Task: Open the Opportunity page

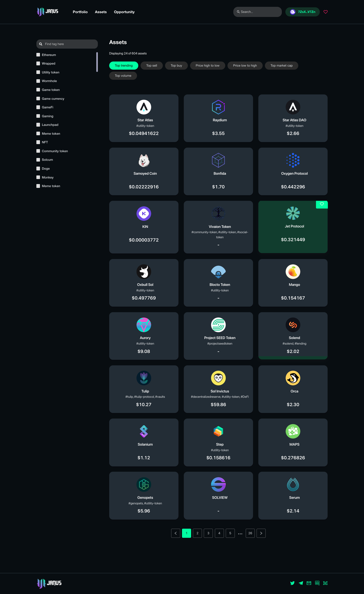Action: click(x=124, y=12)
